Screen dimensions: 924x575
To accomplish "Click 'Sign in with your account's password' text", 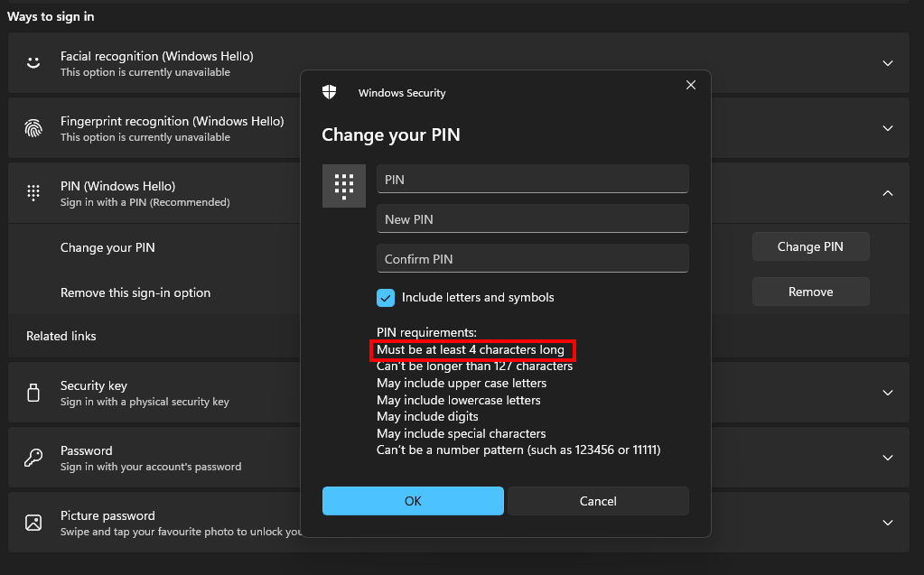I will click(x=150, y=467).
